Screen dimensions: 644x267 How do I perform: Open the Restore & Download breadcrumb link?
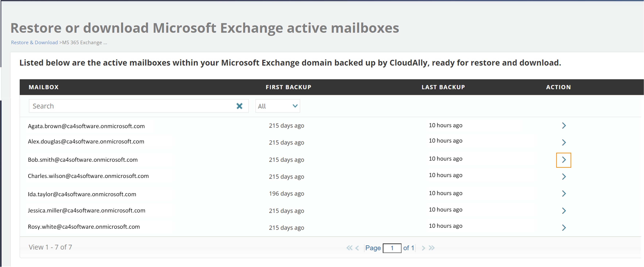click(34, 43)
